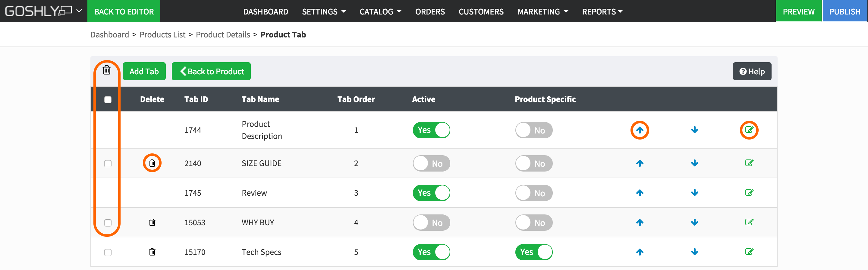Open the Catalog dropdown
The image size is (868, 270).
(380, 12)
